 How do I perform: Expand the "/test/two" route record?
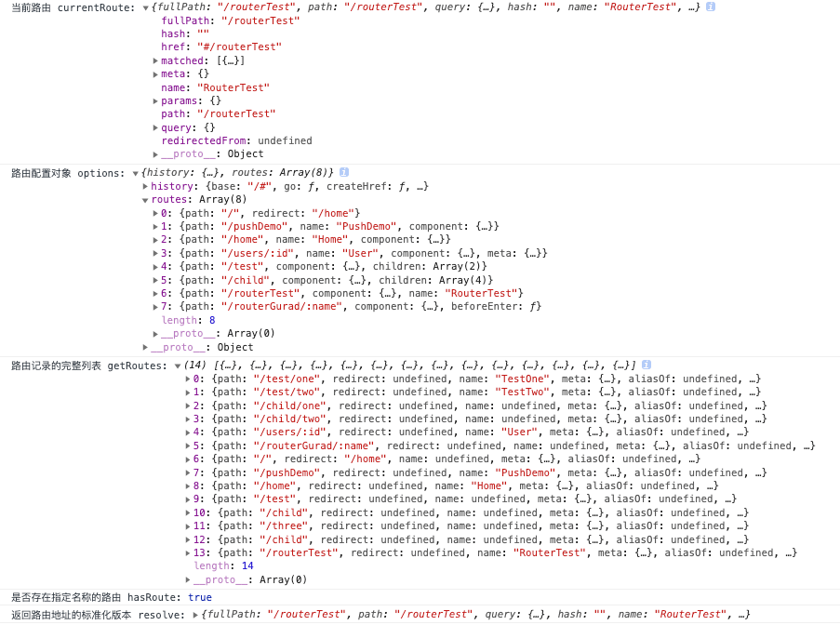point(188,392)
